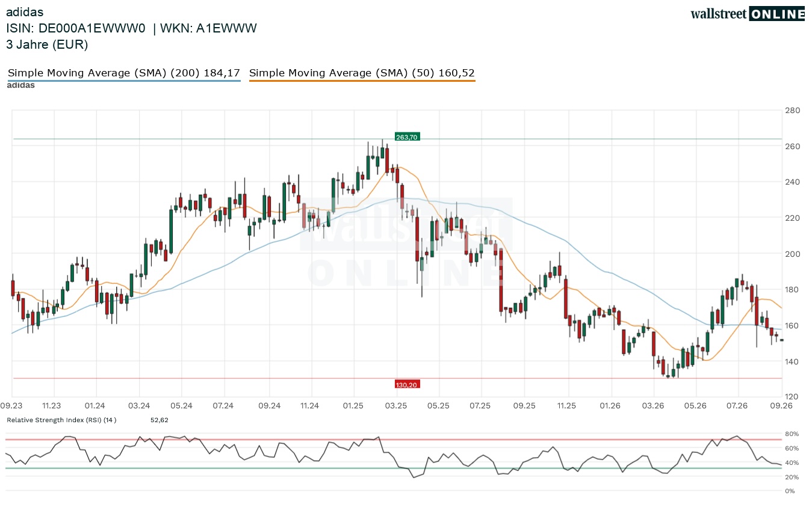This screenshot has height=507, width=812.
Task: Click the 03.26 date axis label
Action: coord(654,406)
